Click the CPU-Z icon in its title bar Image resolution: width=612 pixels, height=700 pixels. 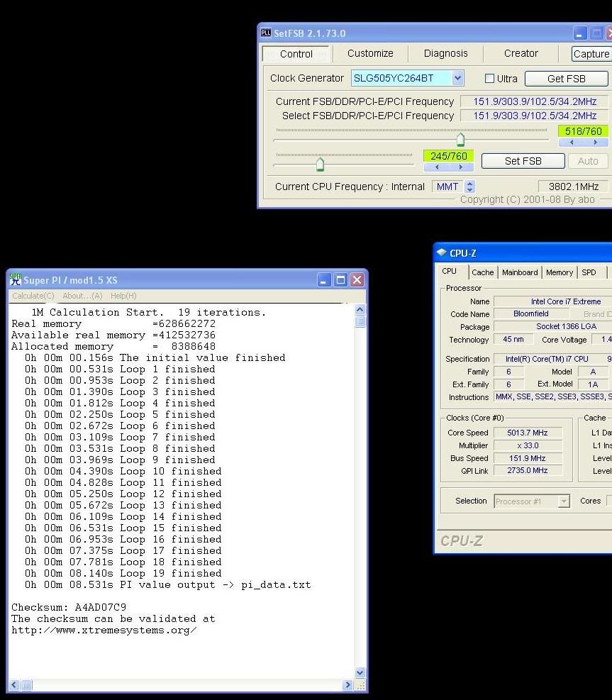pos(443,253)
